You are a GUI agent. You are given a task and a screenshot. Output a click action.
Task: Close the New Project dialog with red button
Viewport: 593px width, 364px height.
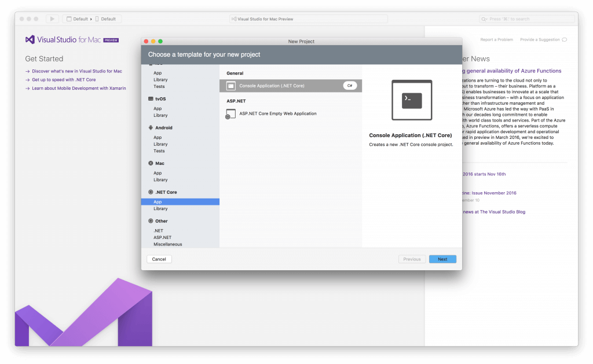coord(147,41)
